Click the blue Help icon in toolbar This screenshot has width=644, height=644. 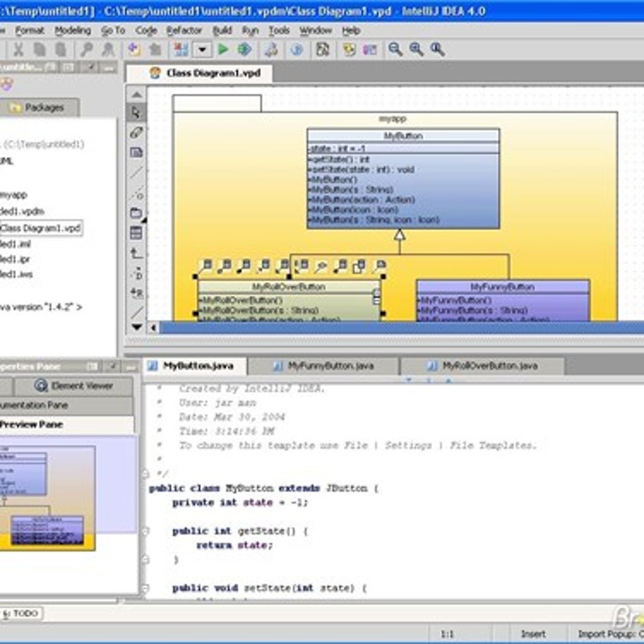[x=297, y=49]
